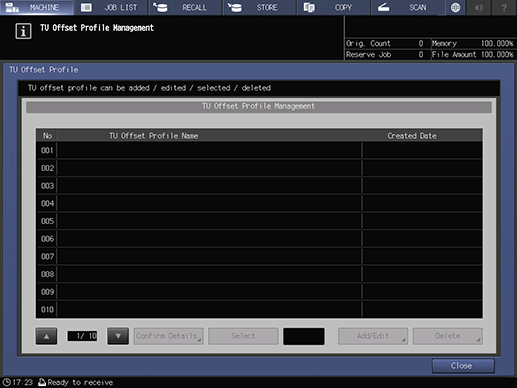Go to next page with down arrow
517x388 pixels.
(x=118, y=336)
